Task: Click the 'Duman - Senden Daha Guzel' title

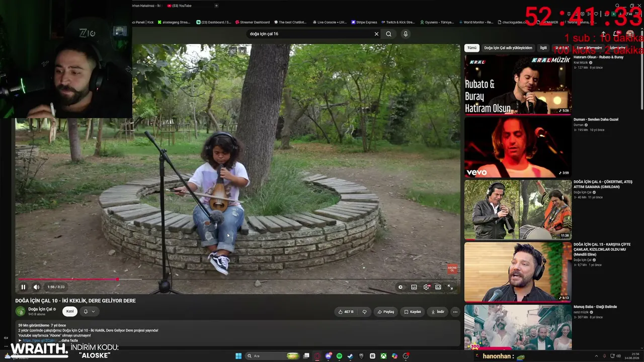Action: tap(596, 120)
